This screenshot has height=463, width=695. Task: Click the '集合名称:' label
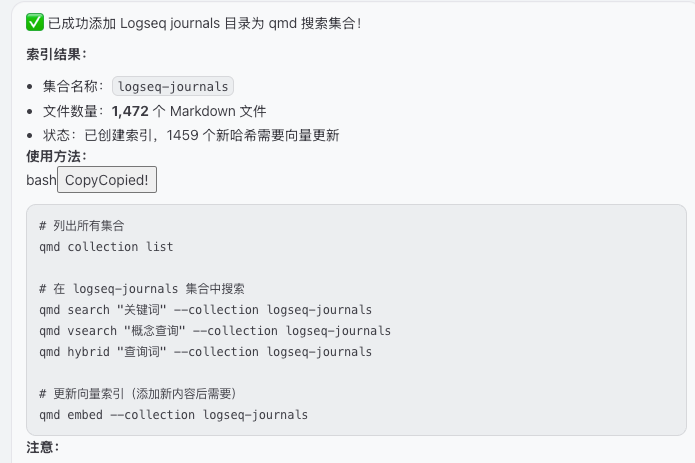click(x=74, y=86)
